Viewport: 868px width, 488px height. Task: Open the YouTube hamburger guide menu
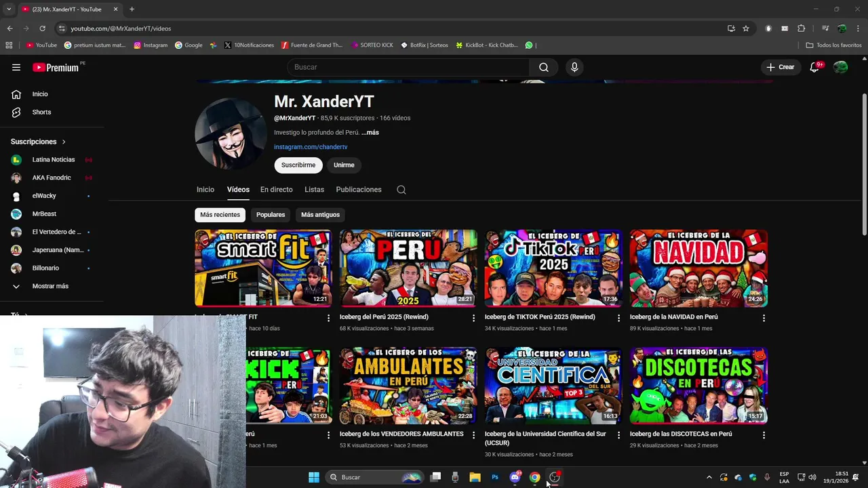tap(16, 67)
